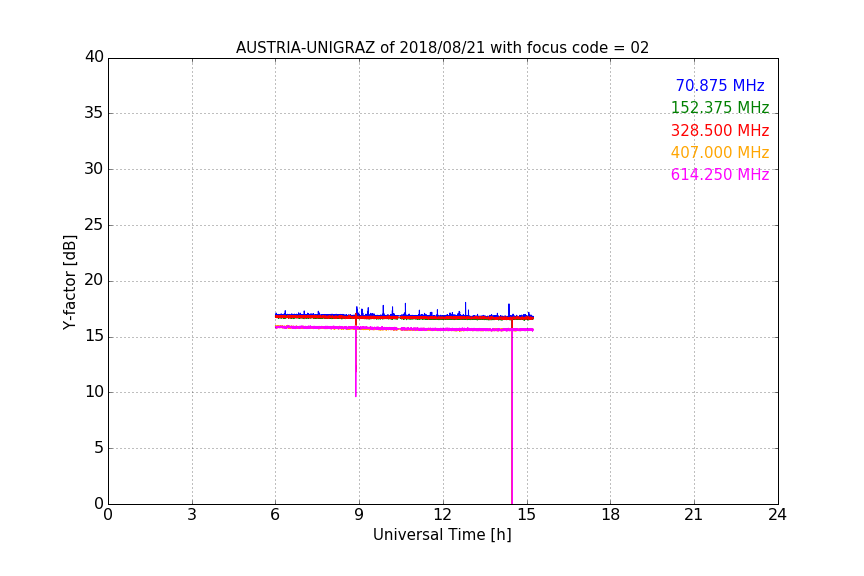Image resolution: width=864 pixels, height=576 pixels.
Task: Click the y-axis tick label 20
Action: (94, 280)
